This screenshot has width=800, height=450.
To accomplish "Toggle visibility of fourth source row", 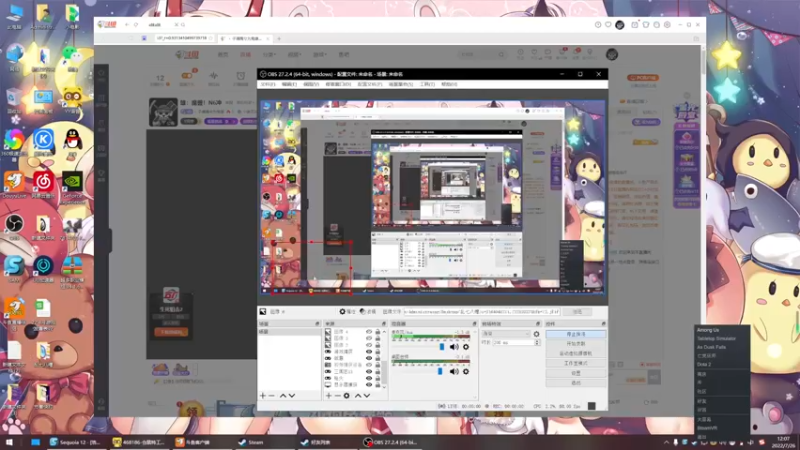I will click(369, 352).
